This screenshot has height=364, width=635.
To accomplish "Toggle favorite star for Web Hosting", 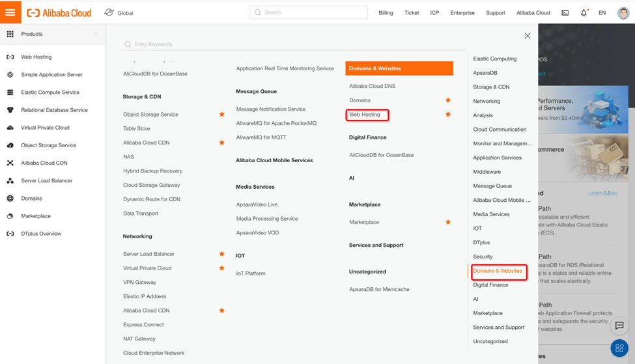I will (448, 115).
